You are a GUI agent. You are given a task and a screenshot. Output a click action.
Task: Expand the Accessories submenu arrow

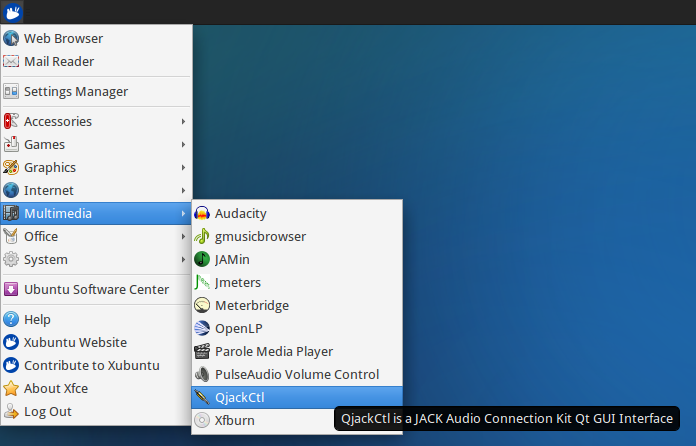(x=183, y=122)
